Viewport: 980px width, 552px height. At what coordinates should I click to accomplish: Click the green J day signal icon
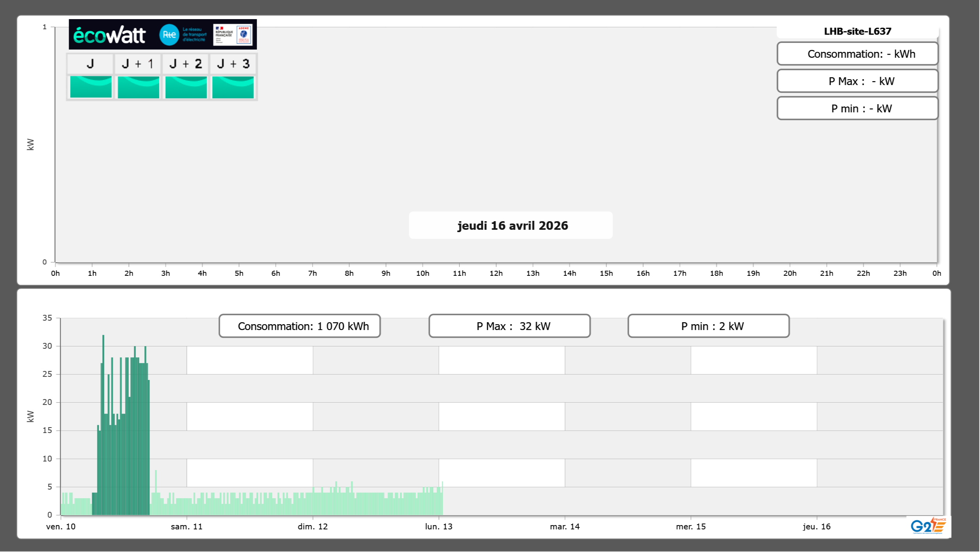click(x=91, y=87)
